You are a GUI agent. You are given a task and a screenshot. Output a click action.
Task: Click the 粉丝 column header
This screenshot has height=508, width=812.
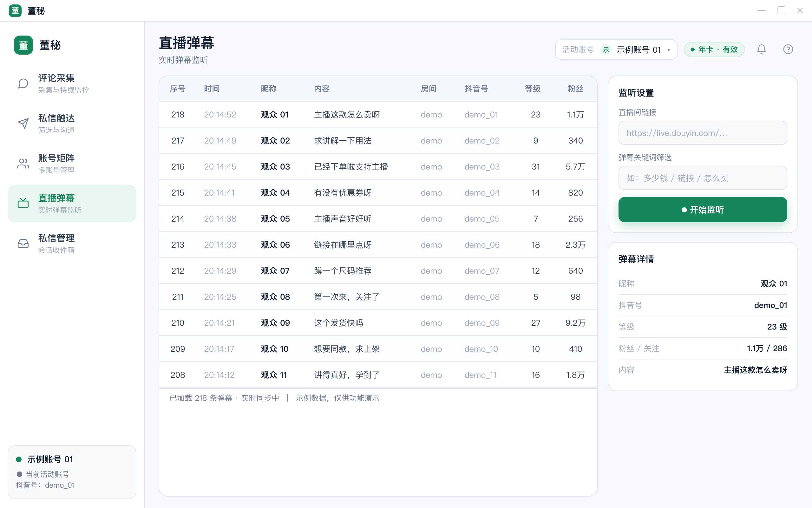pos(575,89)
